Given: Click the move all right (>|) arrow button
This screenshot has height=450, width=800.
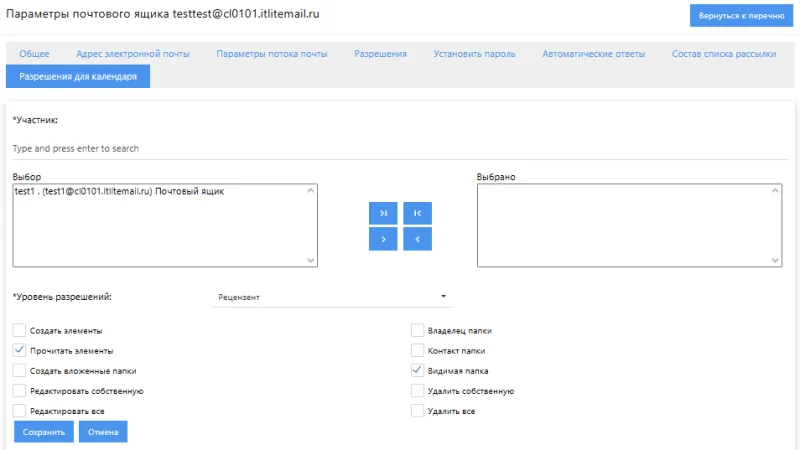Looking at the screenshot, I should (x=382, y=213).
